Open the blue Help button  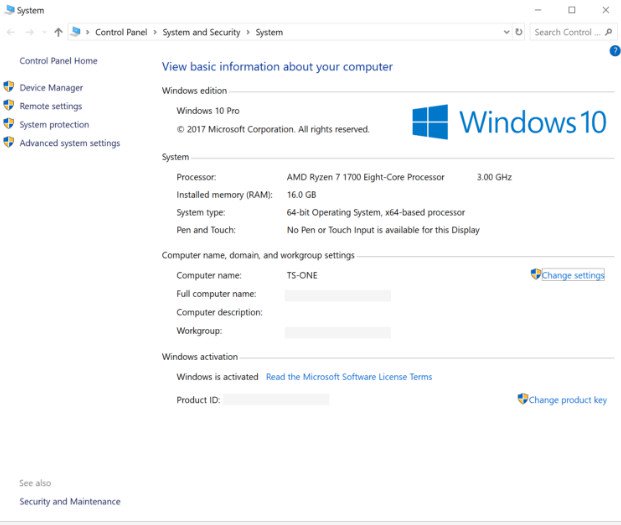615,51
